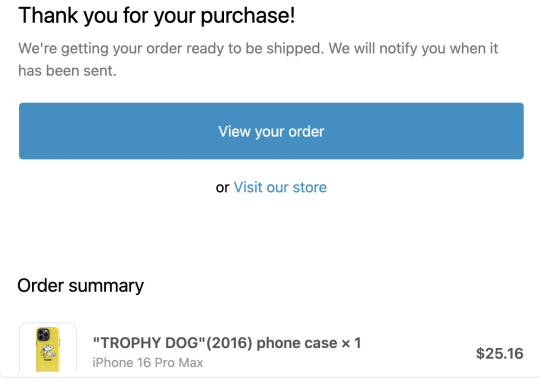This screenshot has width=540, height=381.
Task: Click the "TROPHY DOG" product title text
Action: click(149, 343)
